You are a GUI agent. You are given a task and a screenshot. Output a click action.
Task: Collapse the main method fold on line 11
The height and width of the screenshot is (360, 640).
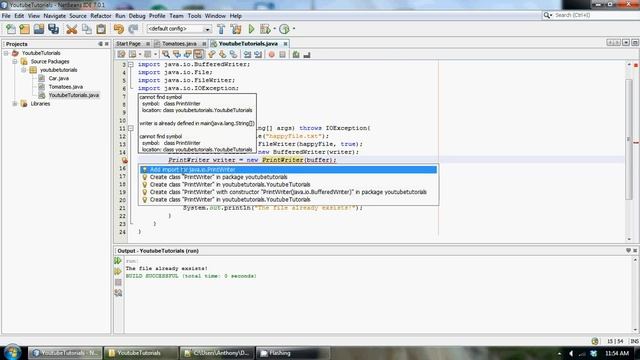[x=131, y=128]
